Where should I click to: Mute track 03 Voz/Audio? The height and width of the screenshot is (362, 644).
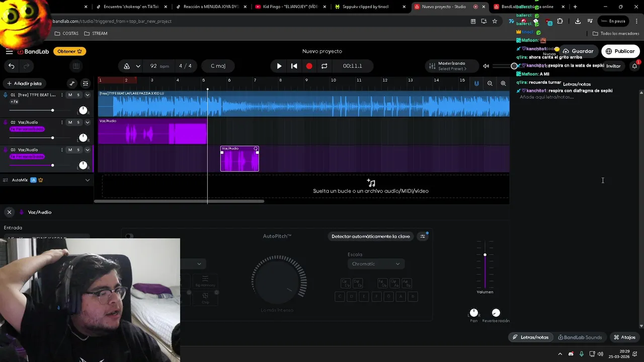pos(70,150)
